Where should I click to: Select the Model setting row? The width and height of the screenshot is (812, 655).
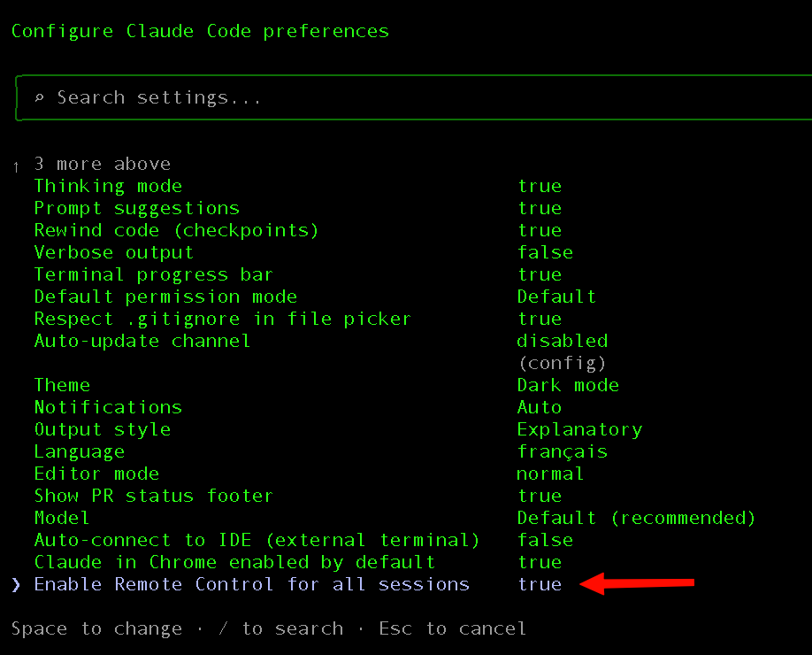62,518
